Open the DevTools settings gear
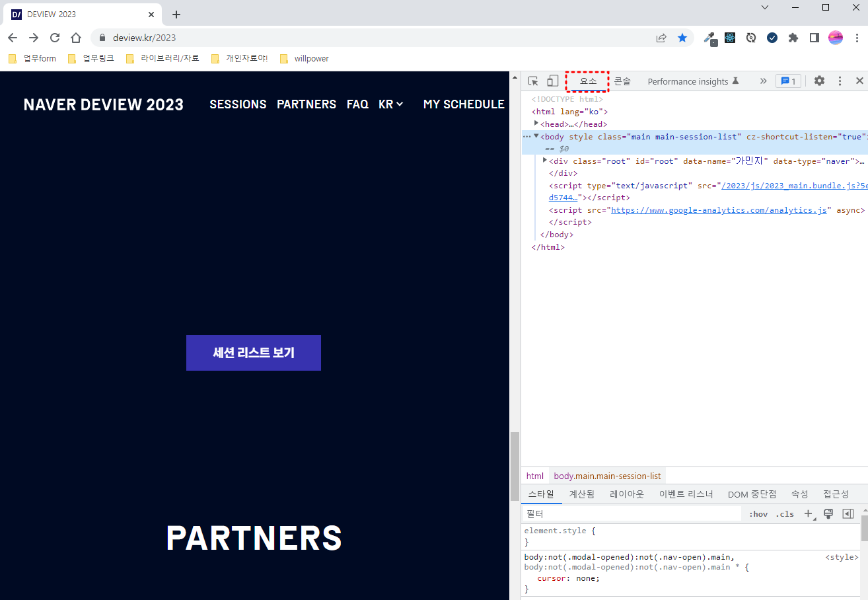Screen dimensions: 868x600 point(819,81)
